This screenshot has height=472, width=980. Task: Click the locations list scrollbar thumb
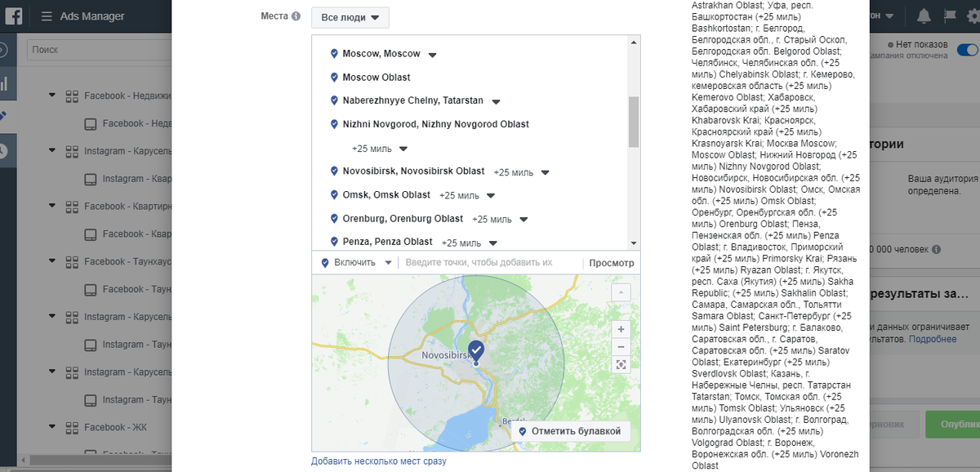pyautogui.click(x=634, y=122)
